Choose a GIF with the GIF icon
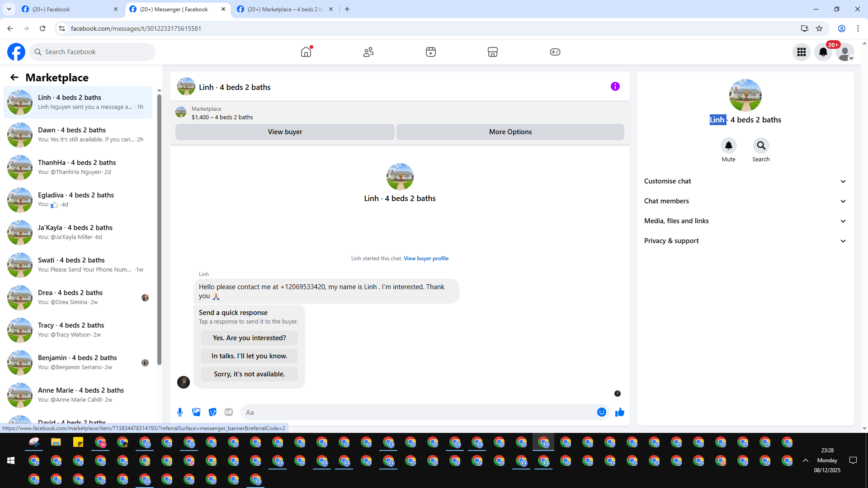 [x=229, y=412]
